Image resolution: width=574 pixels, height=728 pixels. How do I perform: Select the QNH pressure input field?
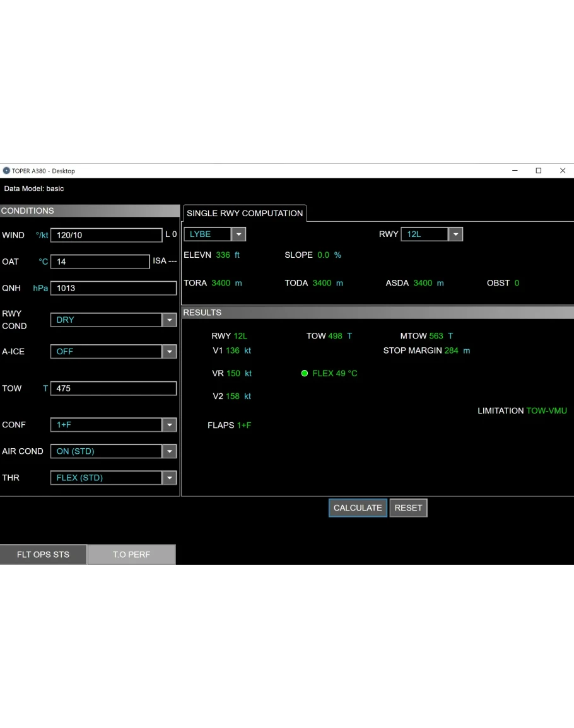click(x=113, y=288)
